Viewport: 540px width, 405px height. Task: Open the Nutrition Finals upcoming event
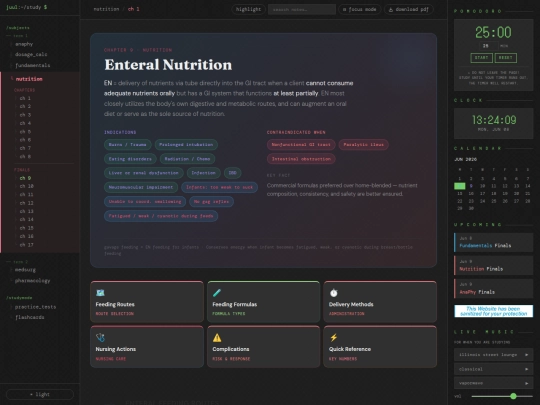(494, 265)
